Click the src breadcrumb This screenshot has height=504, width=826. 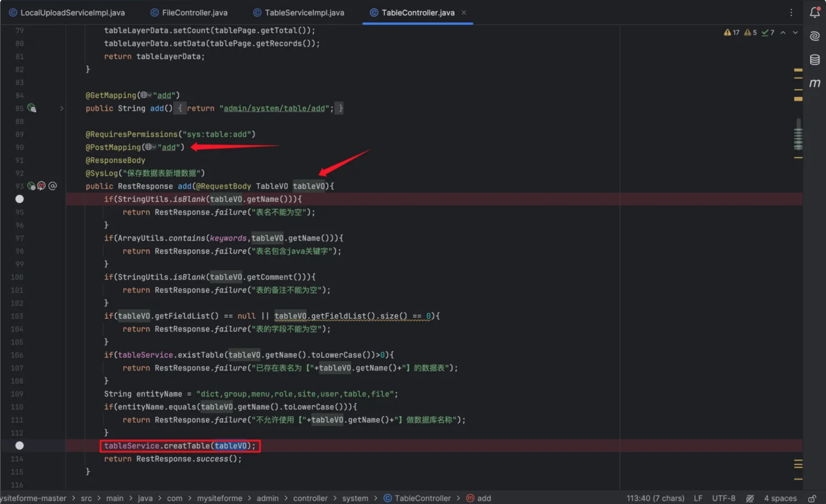pos(86,498)
